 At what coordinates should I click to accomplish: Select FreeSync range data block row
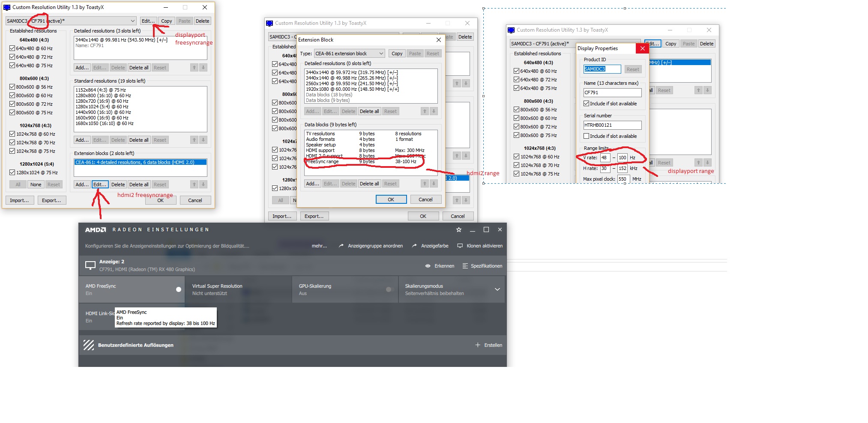371,161
